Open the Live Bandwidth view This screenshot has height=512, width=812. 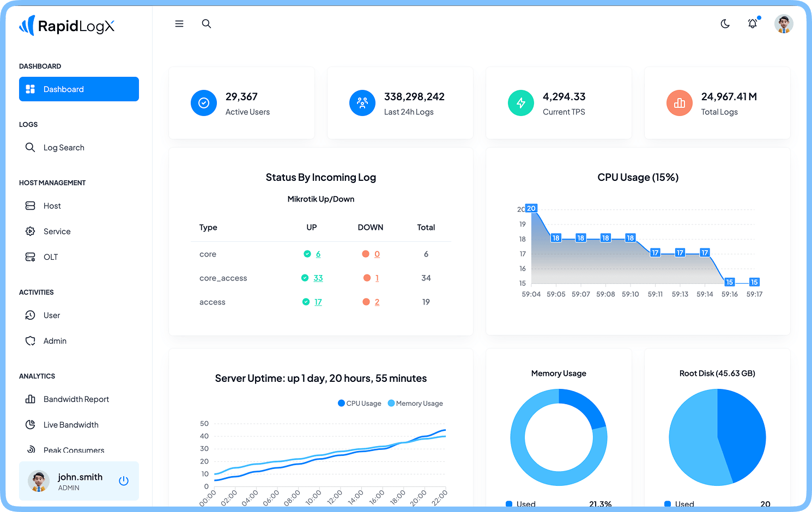point(71,425)
